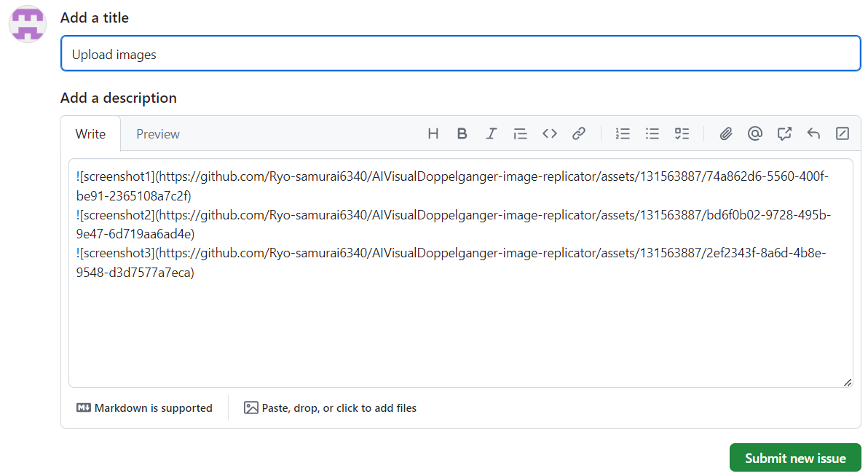The height and width of the screenshot is (476, 868).
Task: Click the user avatar image
Action: (x=28, y=24)
